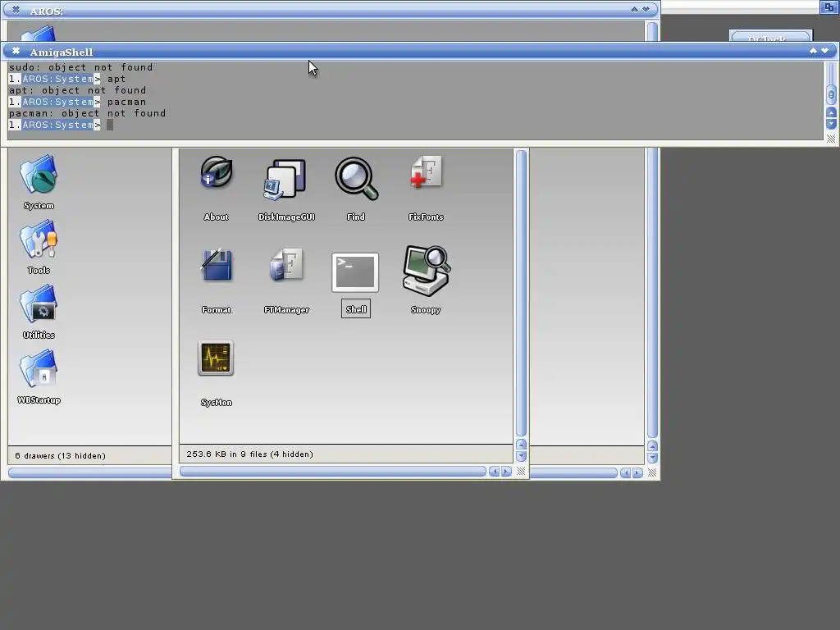Select the Format floppy disk icon
The width and height of the screenshot is (840, 630).
pyautogui.click(x=217, y=265)
